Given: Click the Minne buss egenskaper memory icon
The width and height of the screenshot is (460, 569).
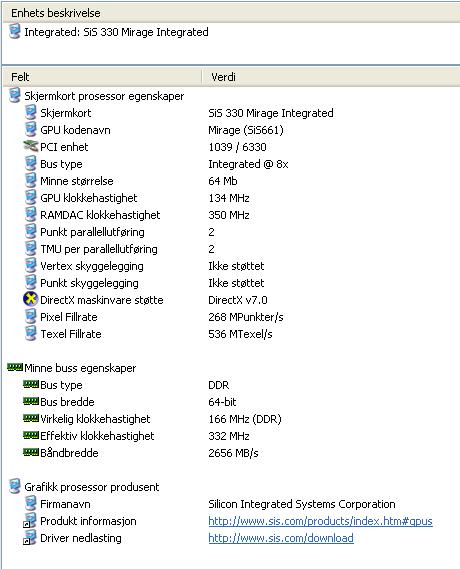Looking at the screenshot, I should click(15, 367).
